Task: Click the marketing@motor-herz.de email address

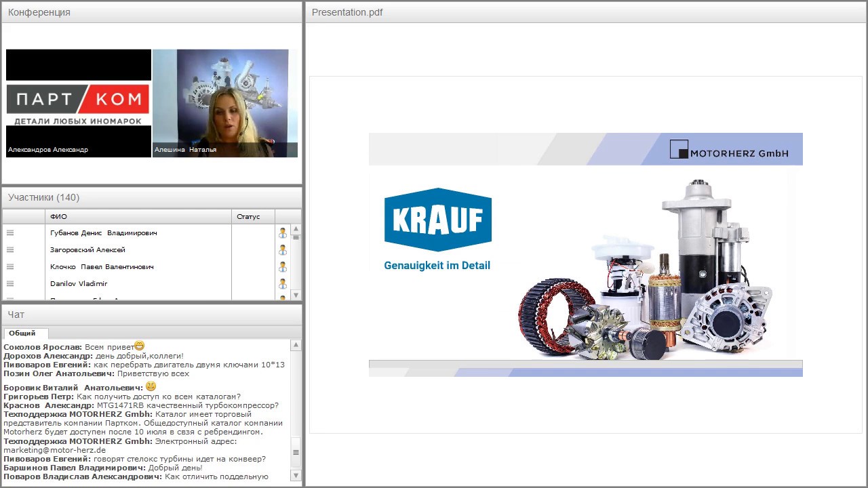Action: coord(56,450)
